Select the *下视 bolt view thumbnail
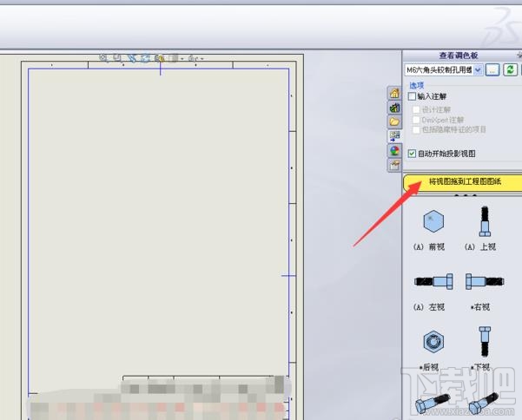Image resolution: width=522 pixels, height=420 pixels. [485, 342]
